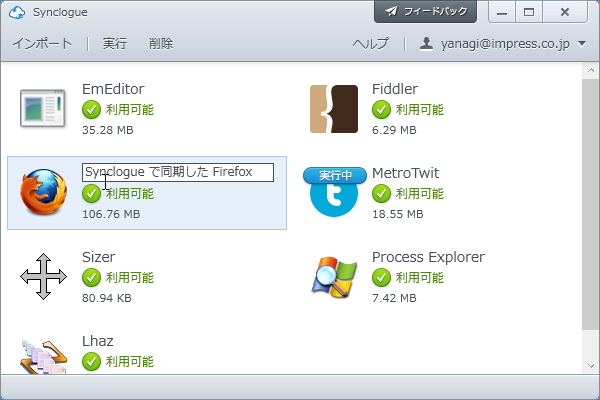Select the Sizer four-arrow icon
Screen dimensions: 600x400
point(43,276)
